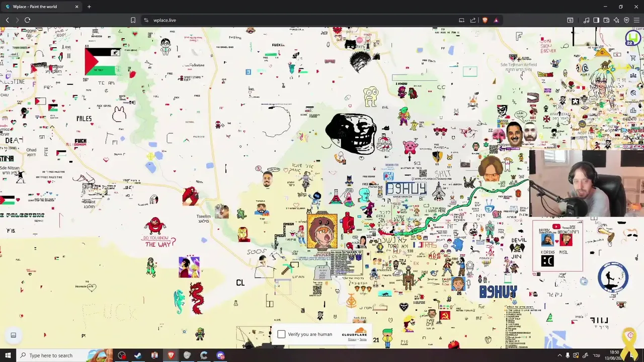This screenshot has height=362, width=644.
Task: Switch to Brave in the taskbar
Action: tap(171, 355)
